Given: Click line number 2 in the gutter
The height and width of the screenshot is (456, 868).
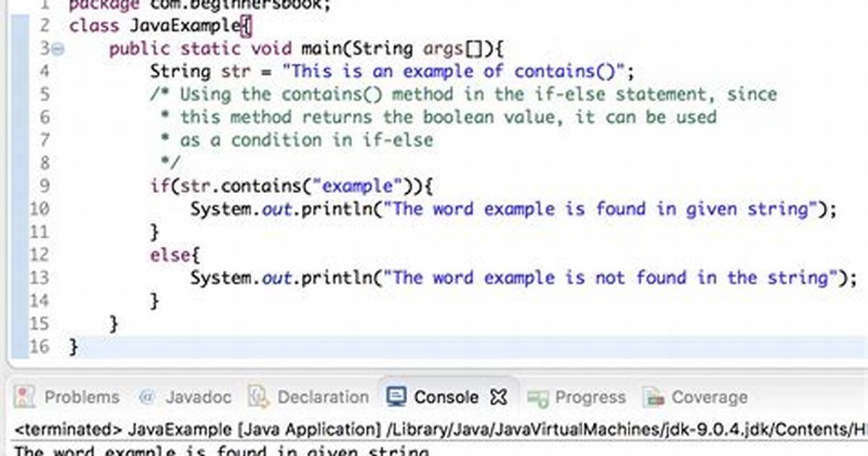Looking at the screenshot, I should 44,26.
